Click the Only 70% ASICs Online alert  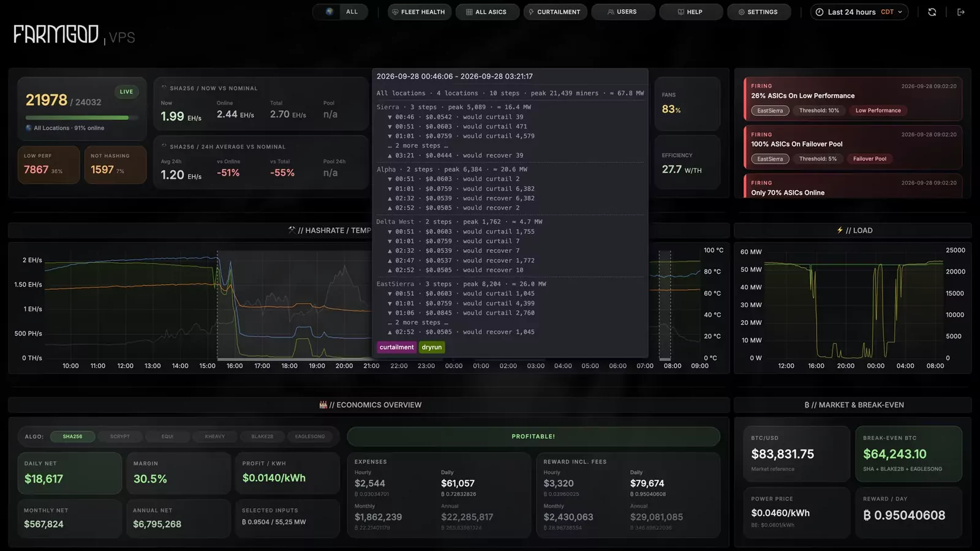(x=853, y=187)
